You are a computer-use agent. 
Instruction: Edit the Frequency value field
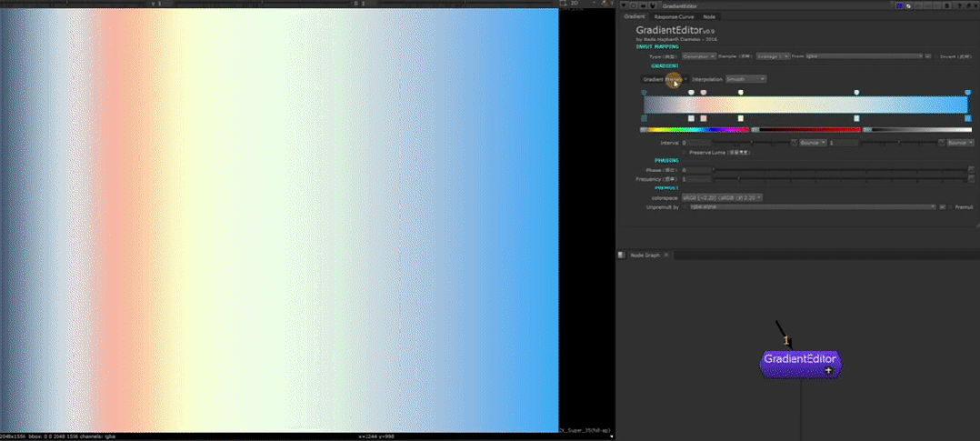pos(696,179)
